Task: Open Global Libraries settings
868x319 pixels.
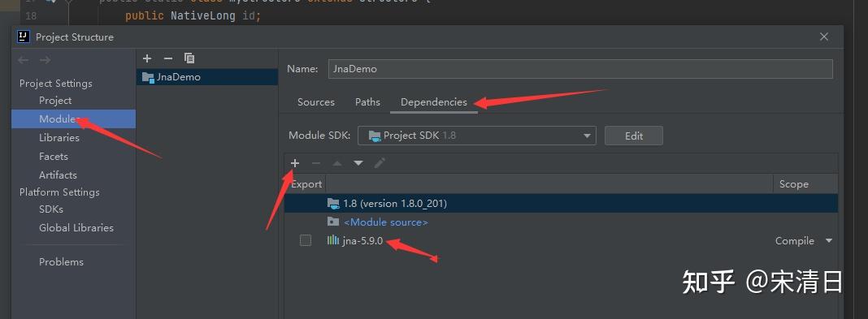Action: click(76, 228)
